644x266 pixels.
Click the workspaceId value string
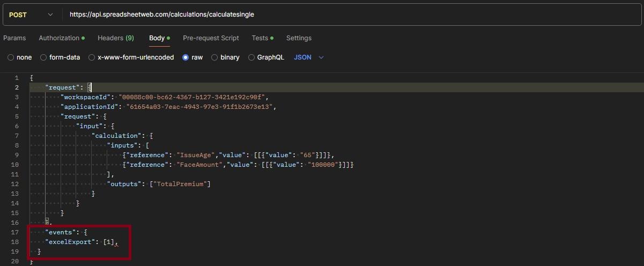pyautogui.click(x=192, y=97)
